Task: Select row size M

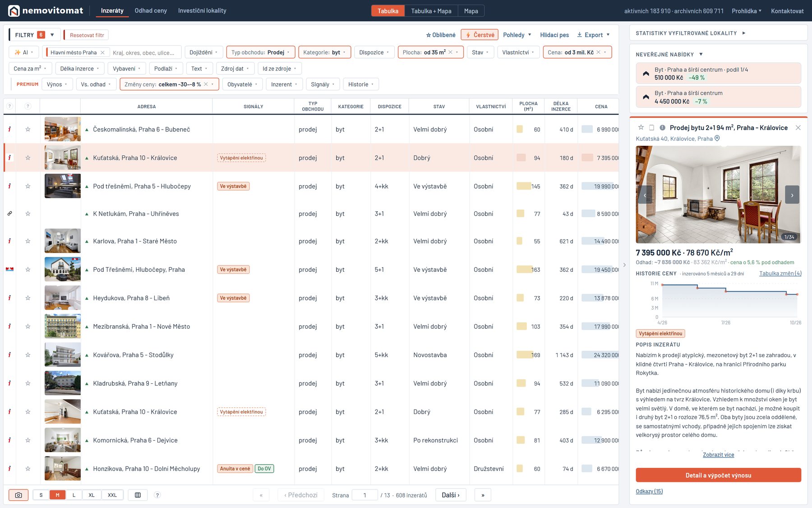Action: (57, 495)
